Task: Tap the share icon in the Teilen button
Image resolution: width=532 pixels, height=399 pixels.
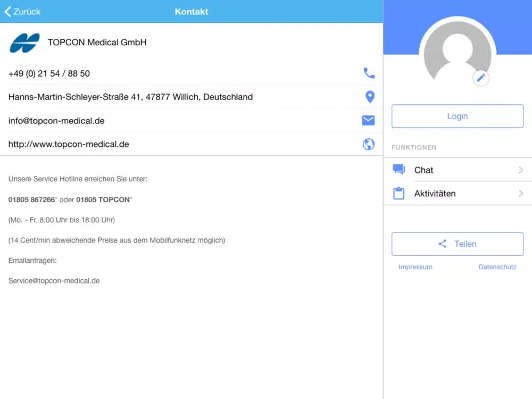Action: (x=443, y=244)
